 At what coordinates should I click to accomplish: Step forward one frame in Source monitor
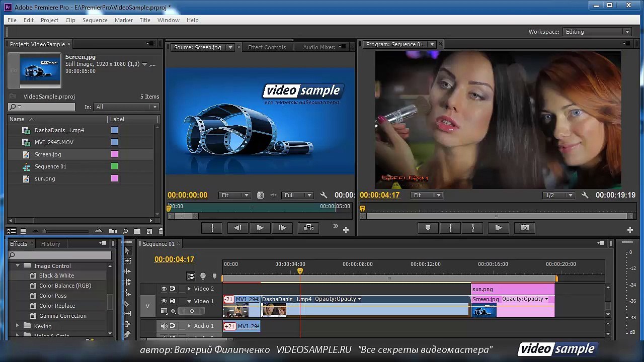click(282, 228)
